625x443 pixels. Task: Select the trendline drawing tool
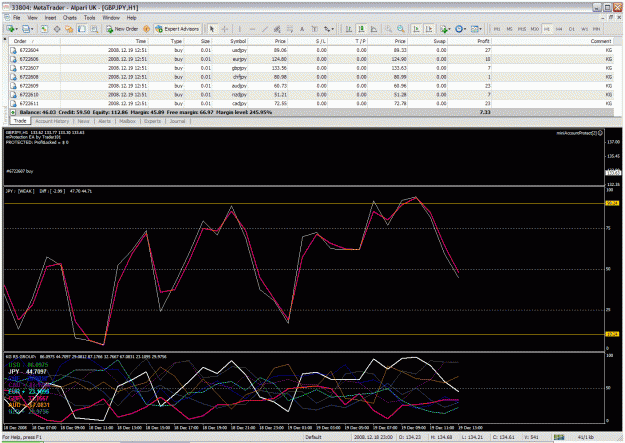pos(265,29)
